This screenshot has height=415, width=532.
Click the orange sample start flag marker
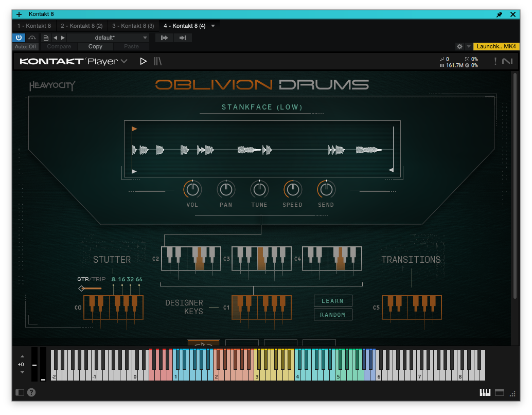(x=134, y=129)
